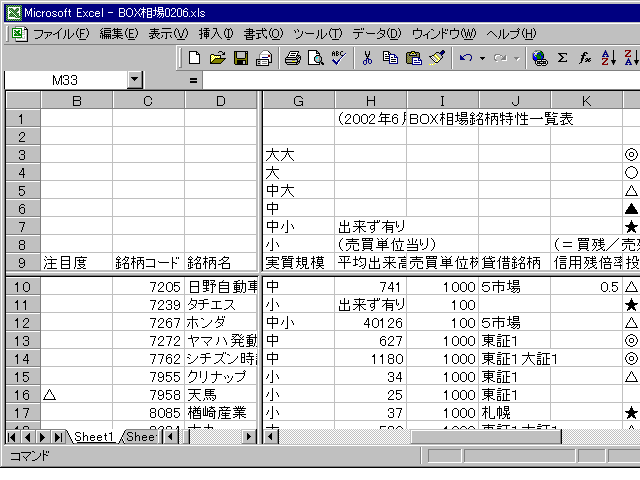Undo the last action with the arrow icon
This screenshot has width=640, height=480.
click(x=466, y=58)
